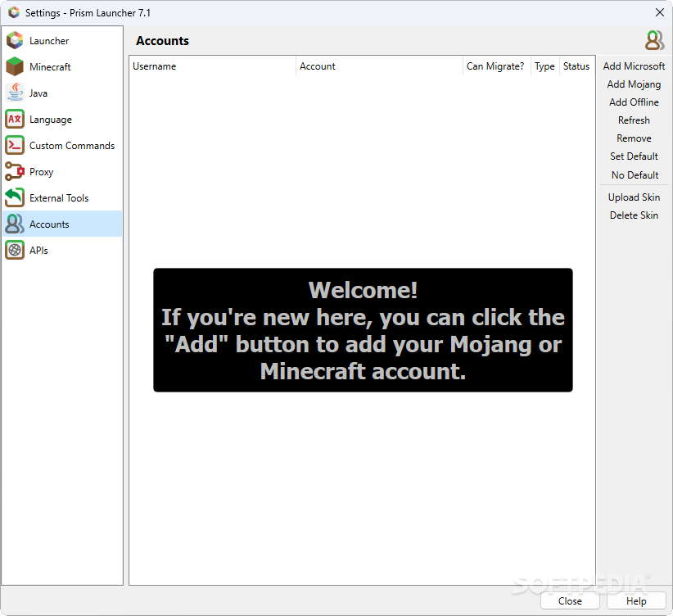The image size is (673, 616).
Task: Click the APIs globe icon
Action: (15, 250)
